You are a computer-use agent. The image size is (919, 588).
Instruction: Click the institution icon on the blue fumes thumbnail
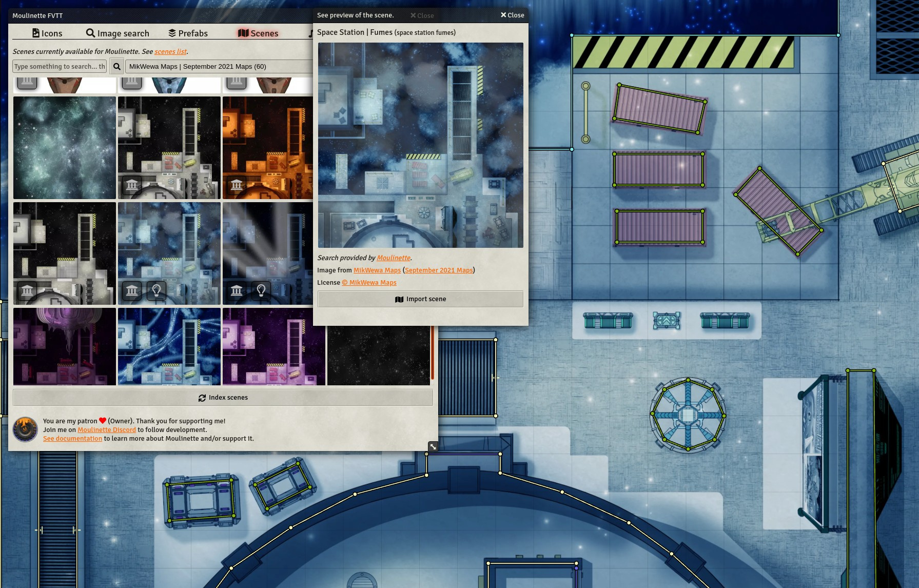coord(132,291)
